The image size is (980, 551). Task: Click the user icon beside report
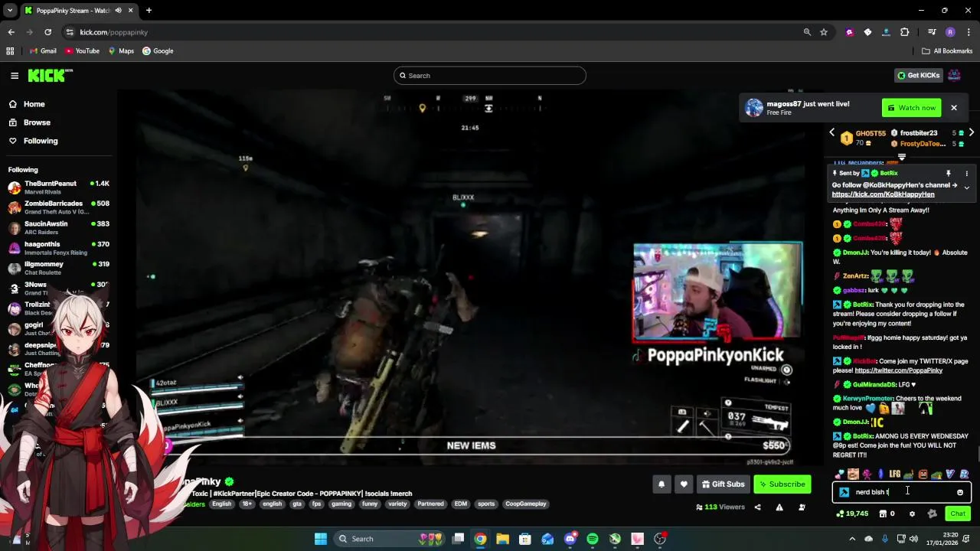[802, 507]
